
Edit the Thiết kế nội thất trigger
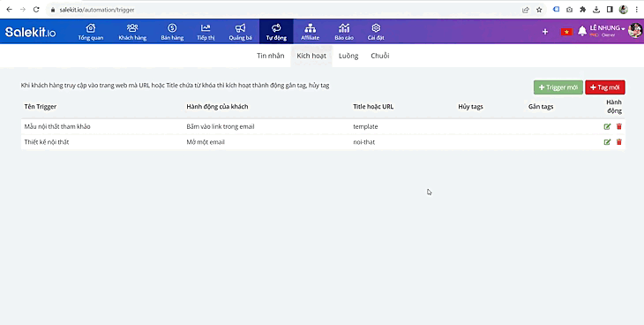tap(607, 142)
